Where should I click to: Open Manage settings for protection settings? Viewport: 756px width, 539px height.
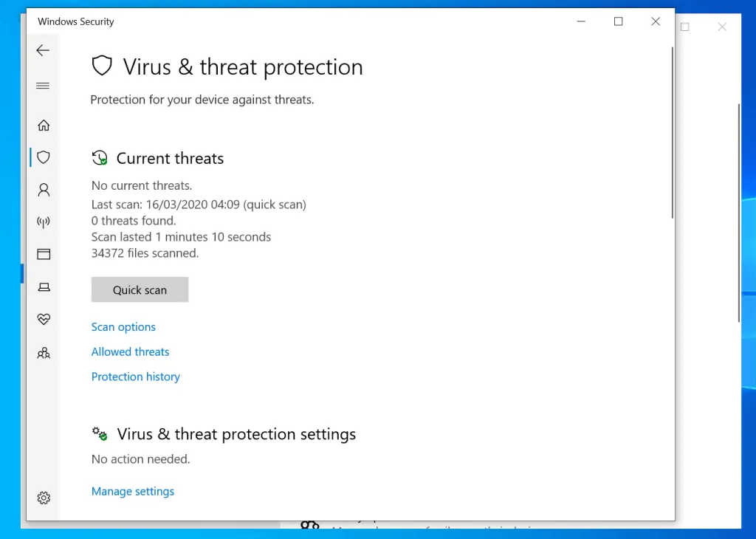coord(133,491)
